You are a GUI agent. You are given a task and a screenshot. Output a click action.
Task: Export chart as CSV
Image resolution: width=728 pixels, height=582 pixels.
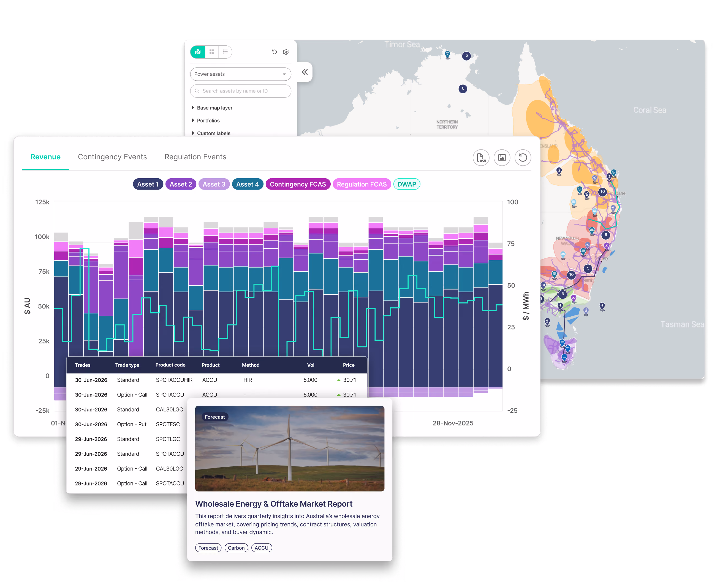click(x=481, y=158)
